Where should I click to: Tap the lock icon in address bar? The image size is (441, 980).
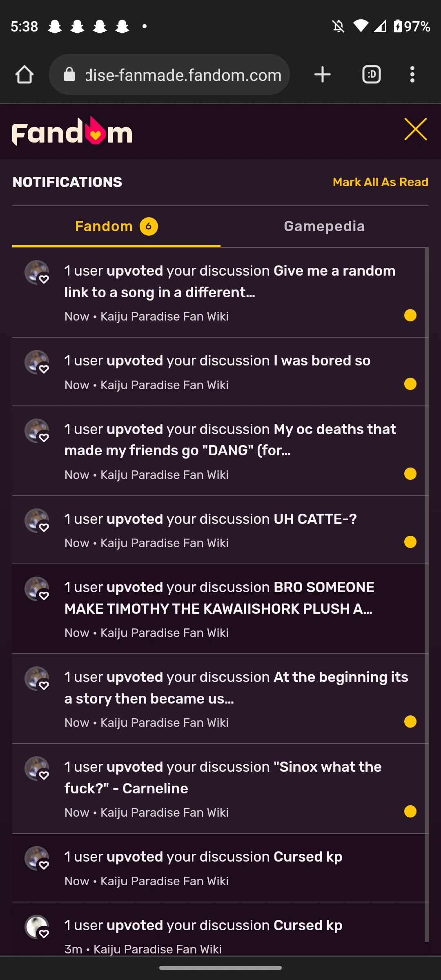pyautogui.click(x=70, y=75)
